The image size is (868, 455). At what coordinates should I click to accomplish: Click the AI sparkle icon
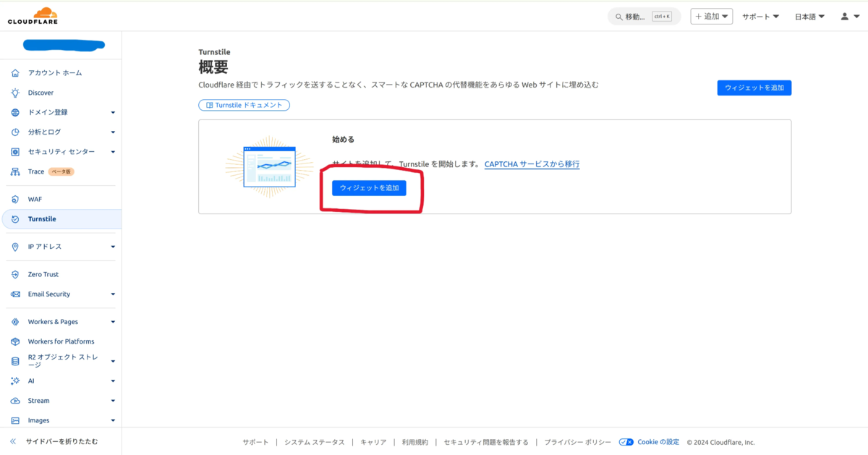15,380
